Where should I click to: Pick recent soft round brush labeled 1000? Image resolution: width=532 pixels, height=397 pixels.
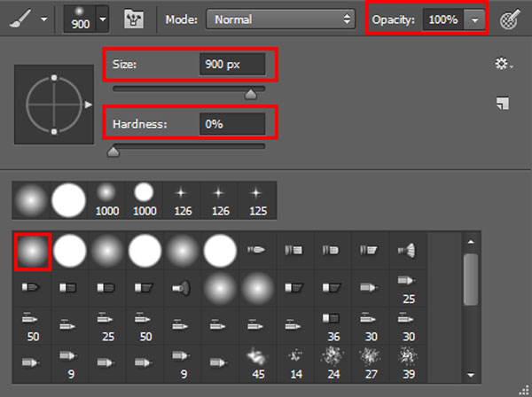[x=107, y=200]
